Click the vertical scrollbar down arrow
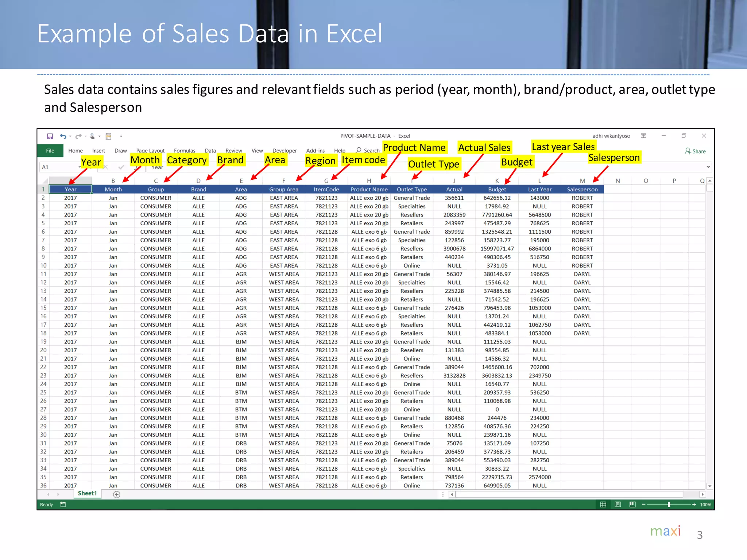 709,486
